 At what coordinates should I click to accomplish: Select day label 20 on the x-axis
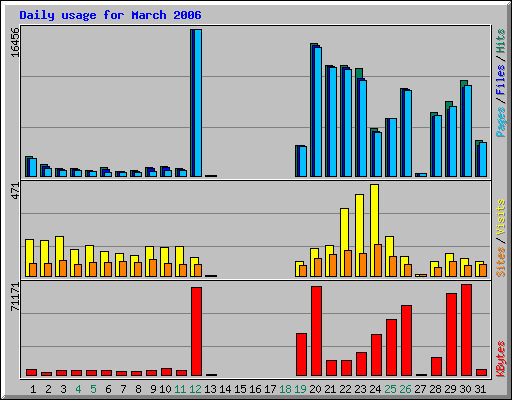[x=315, y=389]
